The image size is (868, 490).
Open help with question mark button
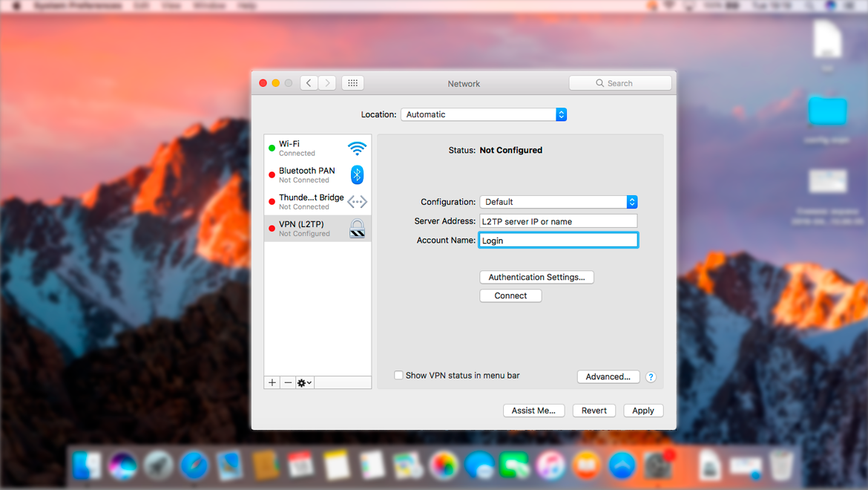point(651,377)
